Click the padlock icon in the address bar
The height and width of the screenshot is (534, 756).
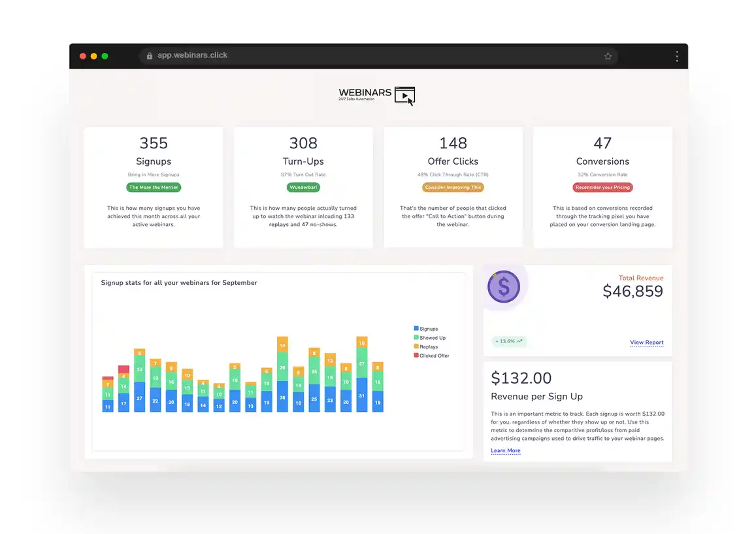[x=149, y=56]
